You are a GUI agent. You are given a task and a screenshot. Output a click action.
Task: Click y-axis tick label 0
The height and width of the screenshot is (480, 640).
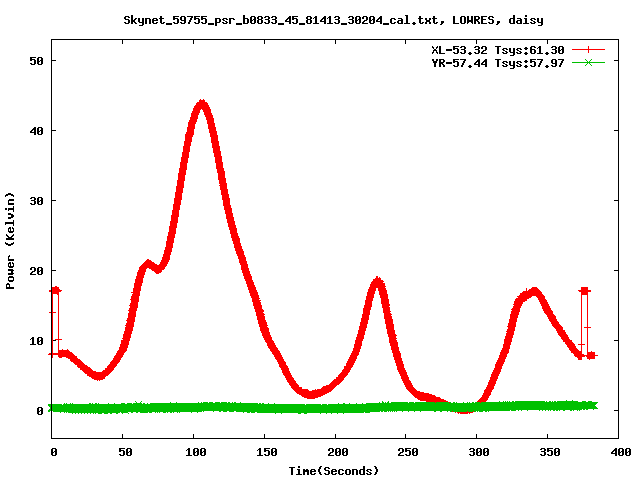pos(40,411)
